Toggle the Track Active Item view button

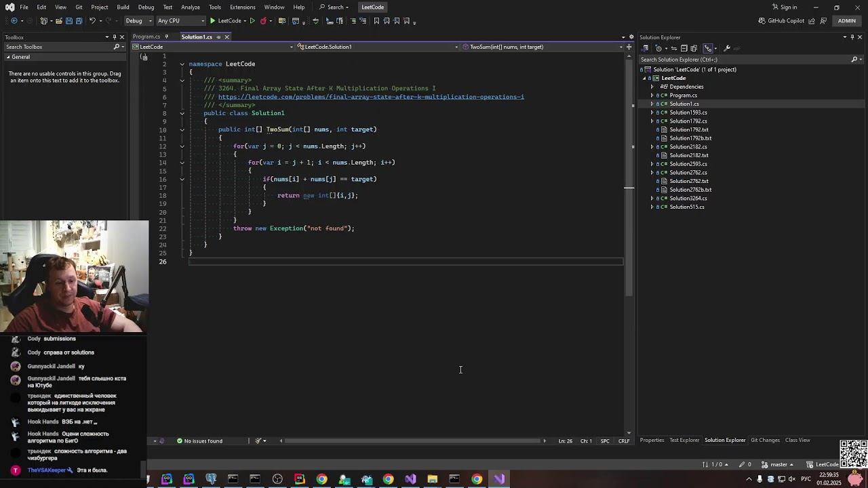click(x=708, y=48)
